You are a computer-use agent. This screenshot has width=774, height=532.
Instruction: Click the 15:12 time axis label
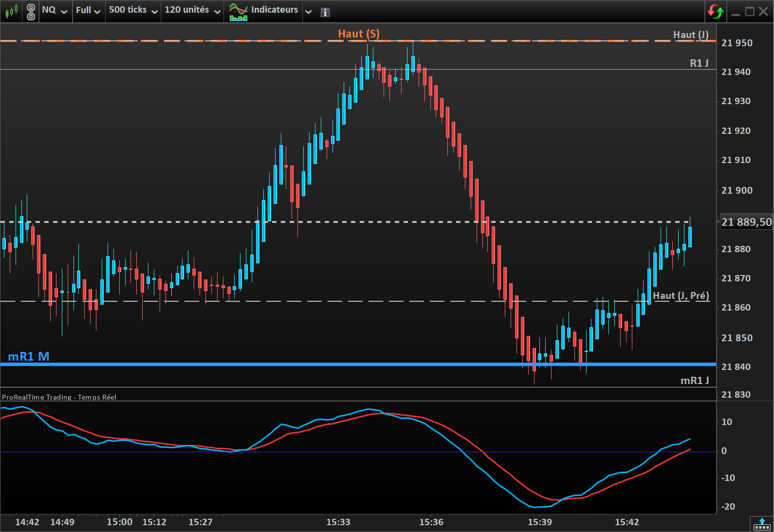tap(154, 522)
